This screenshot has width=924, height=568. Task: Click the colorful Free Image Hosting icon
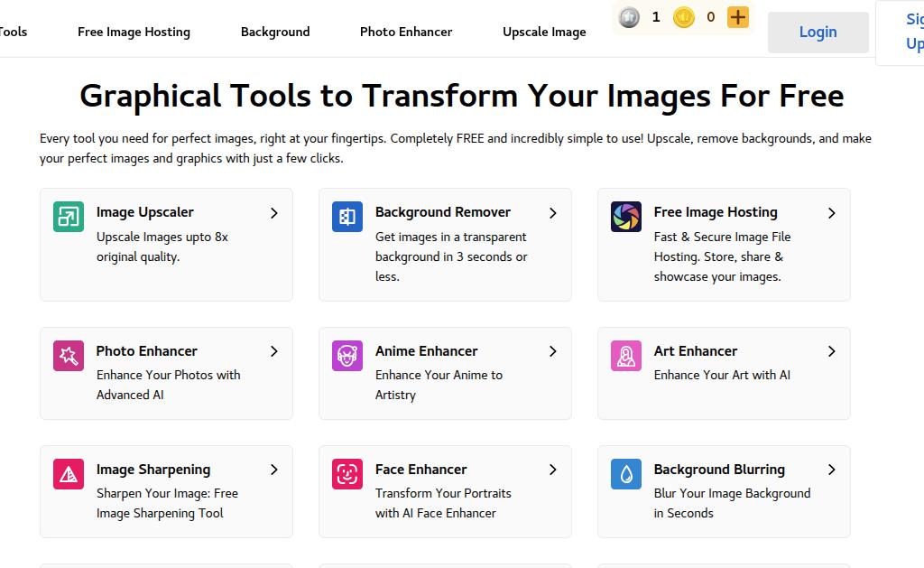[626, 217]
